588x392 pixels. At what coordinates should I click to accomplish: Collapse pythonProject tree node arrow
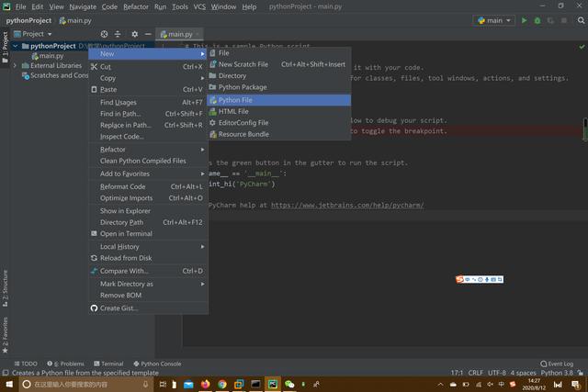tap(16, 46)
